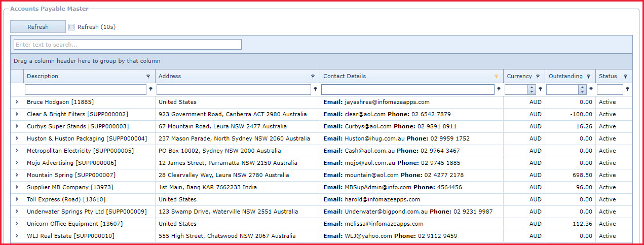Expand the Mojo Advertising row

click(x=17, y=163)
